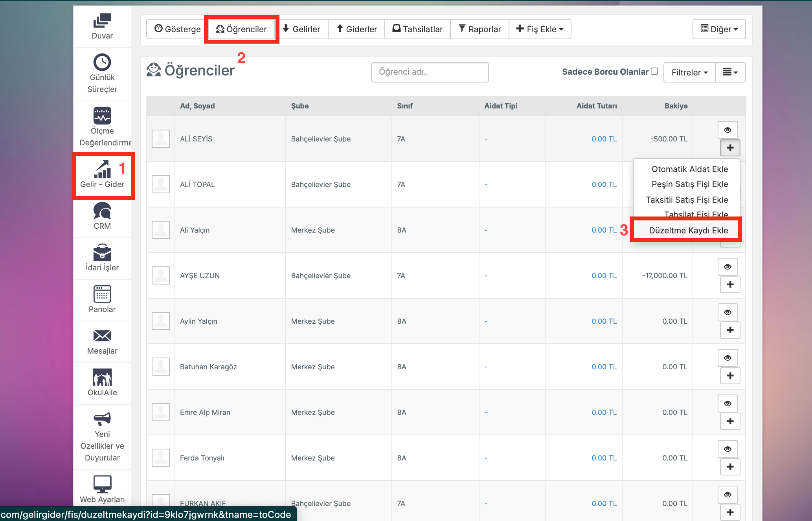This screenshot has height=521, width=812.
Task: Click ALİ SEYİS aidat amount 0.00 TL
Action: tap(604, 139)
